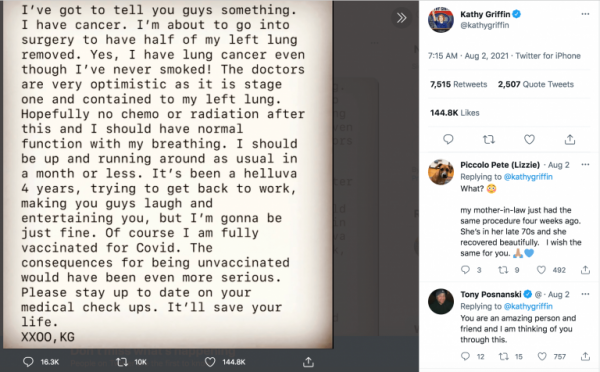The width and height of the screenshot is (600, 372).
Task: Like Piccolo Pete's reply with 492 likes
Action: pyautogui.click(x=541, y=270)
